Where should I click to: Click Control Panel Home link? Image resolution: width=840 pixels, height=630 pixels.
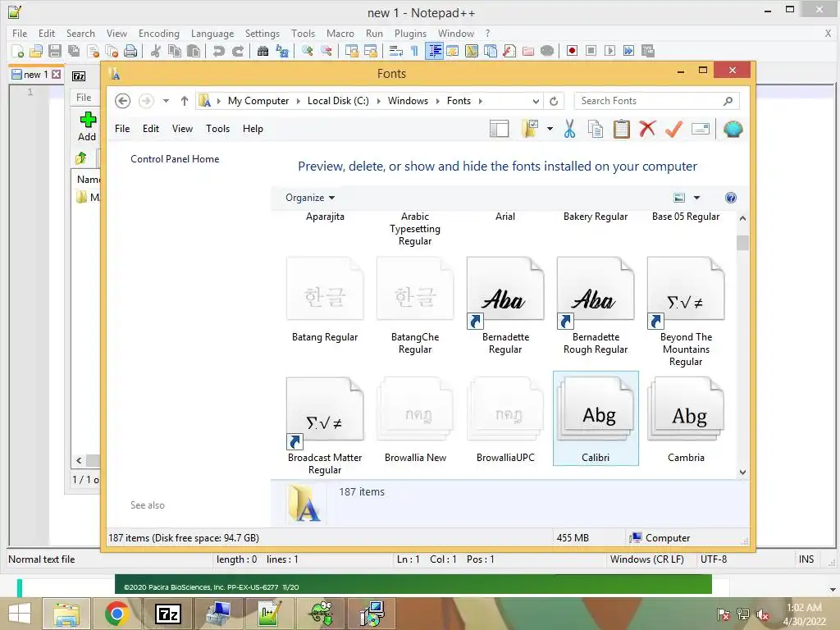coord(175,159)
